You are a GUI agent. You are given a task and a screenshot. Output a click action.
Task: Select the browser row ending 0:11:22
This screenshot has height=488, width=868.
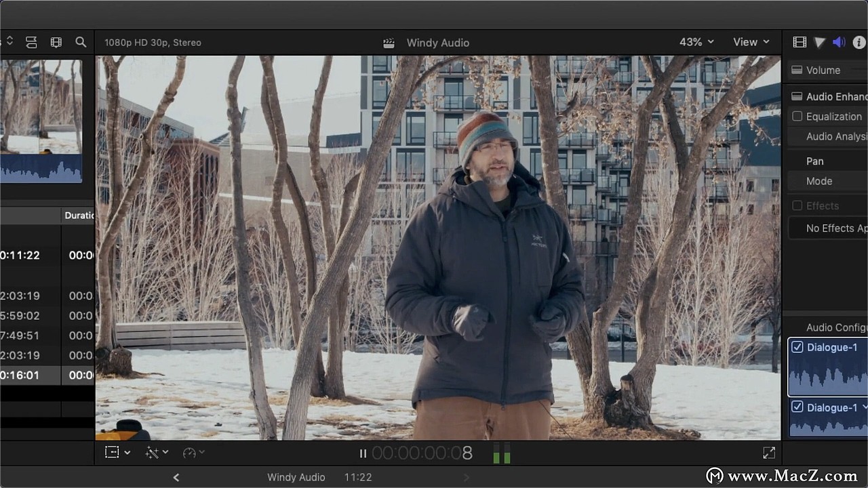click(47, 256)
